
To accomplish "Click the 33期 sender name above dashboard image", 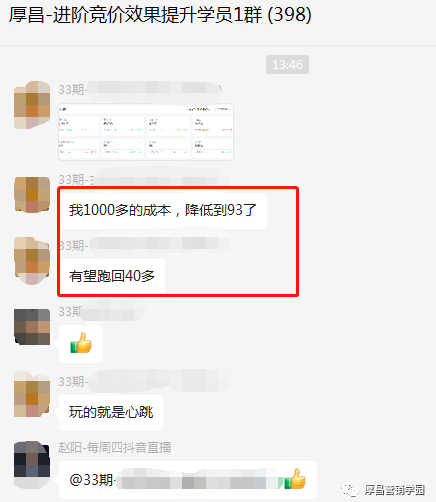I will click(x=71, y=89).
